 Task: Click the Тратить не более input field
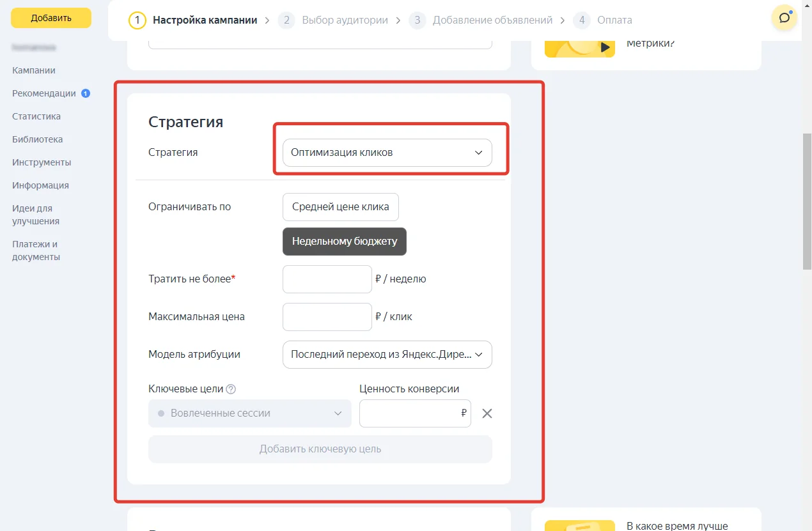tap(327, 279)
